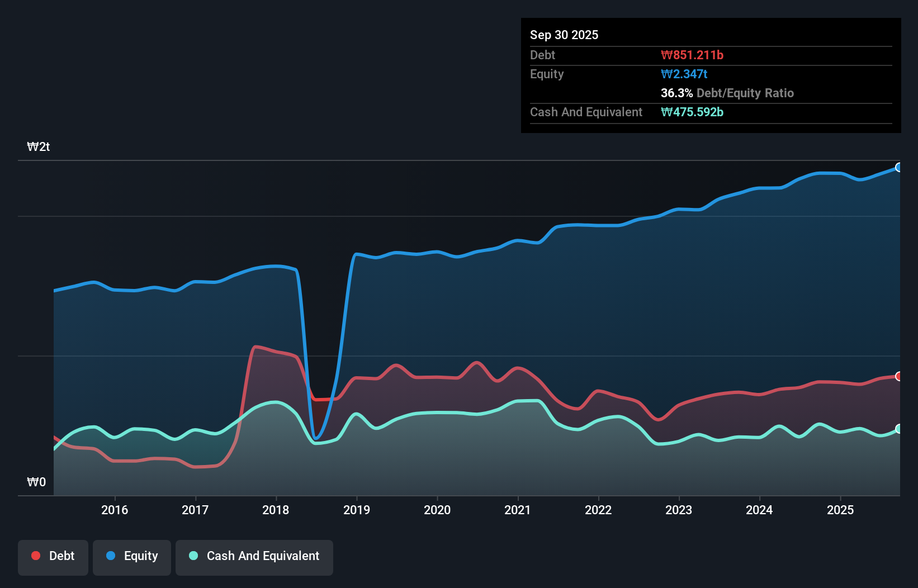Image resolution: width=918 pixels, height=588 pixels.
Task: Toggle the Debt series legend button
Action: [53, 557]
